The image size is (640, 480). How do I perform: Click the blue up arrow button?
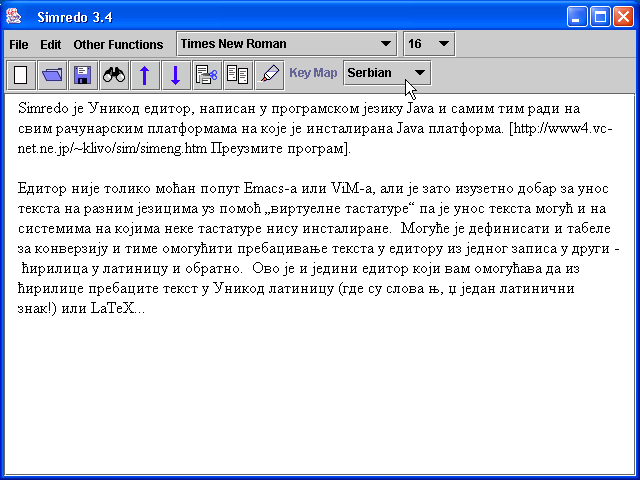click(144, 74)
